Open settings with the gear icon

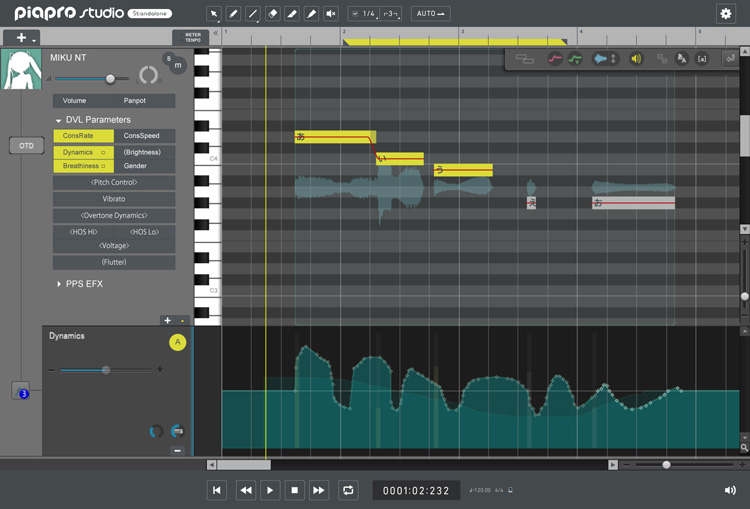point(726,13)
